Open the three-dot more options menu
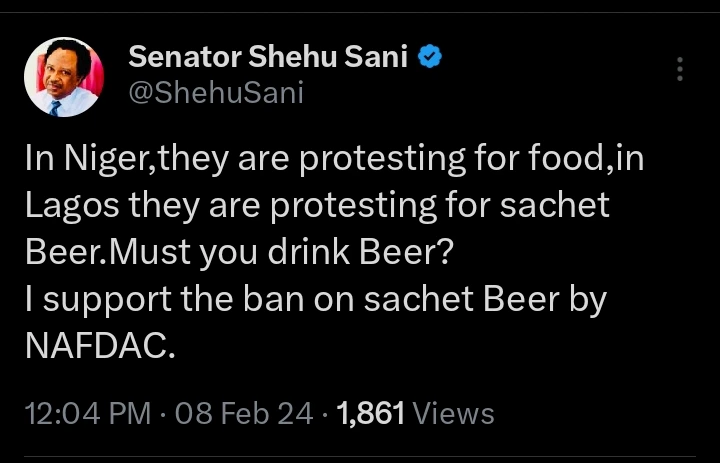This screenshot has height=463, width=720. click(680, 69)
